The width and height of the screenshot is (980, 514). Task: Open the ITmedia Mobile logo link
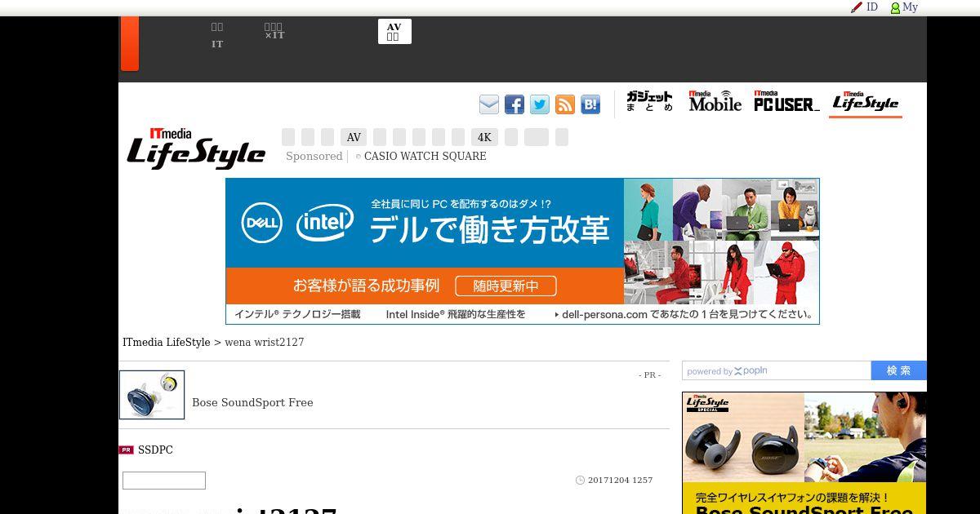pyautogui.click(x=715, y=101)
